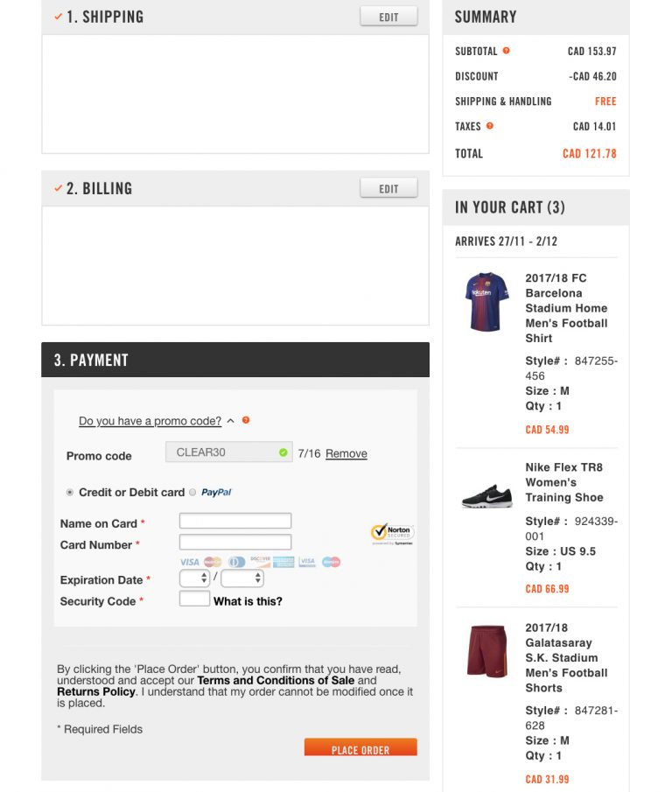Click the Subtotal info icon

coord(506,51)
